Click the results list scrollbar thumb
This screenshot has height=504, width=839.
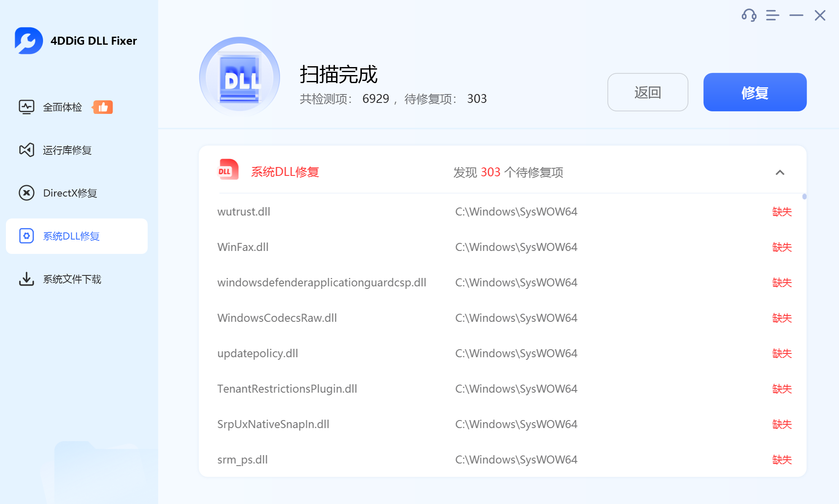pos(804,197)
